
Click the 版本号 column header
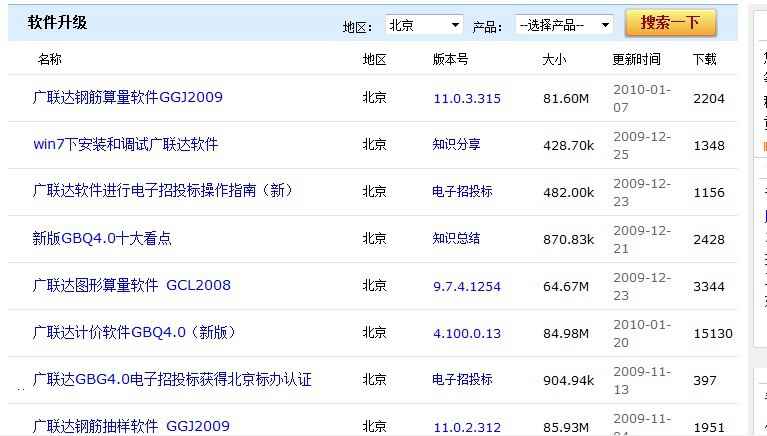[451, 59]
